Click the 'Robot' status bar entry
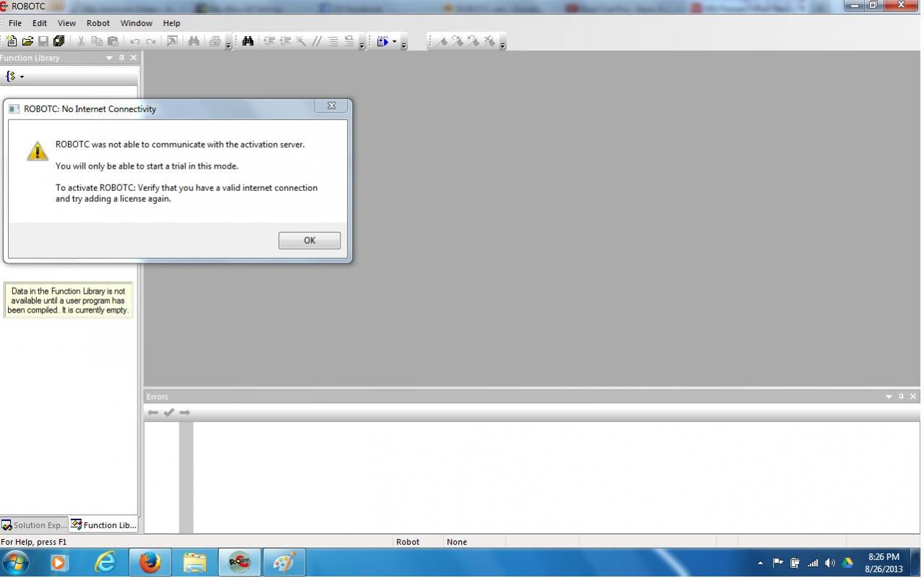The image size is (924, 578). pos(408,542)
